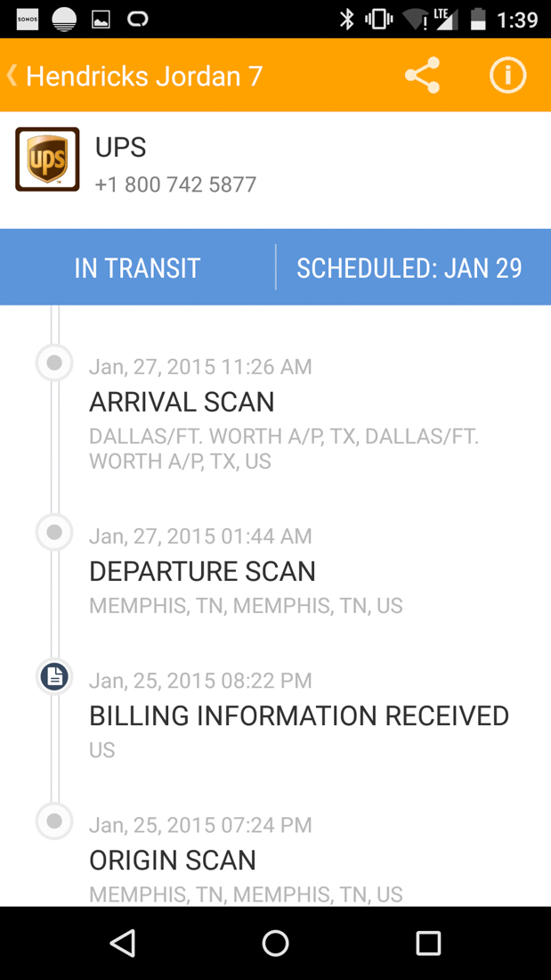
Task: Tap the Departure Scan timeline dot
Action: point(54,532)
